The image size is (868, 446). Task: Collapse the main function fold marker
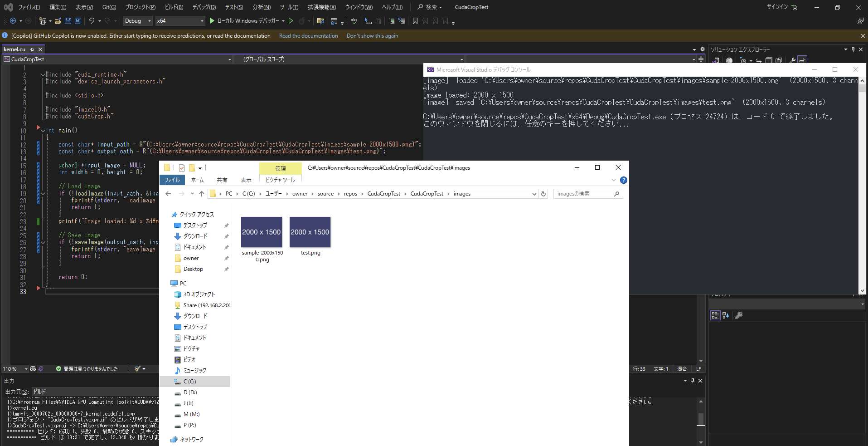click(43, 131)
